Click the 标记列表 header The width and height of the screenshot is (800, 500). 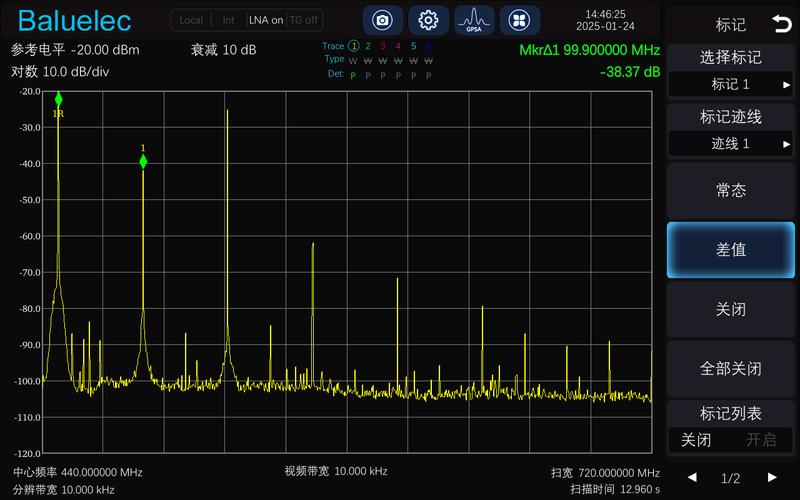[x=731, y=413]
